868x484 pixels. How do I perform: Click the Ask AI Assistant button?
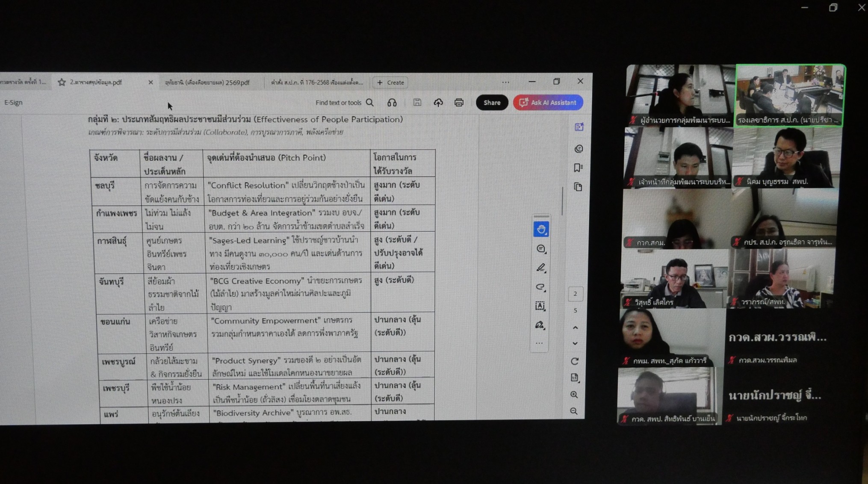click(548, 103)
